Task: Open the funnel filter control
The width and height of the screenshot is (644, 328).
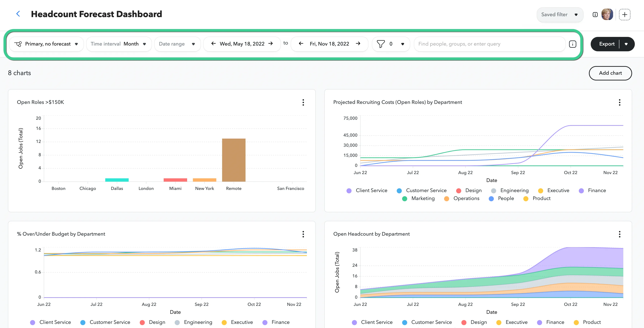Action: (x=391, y=44)
